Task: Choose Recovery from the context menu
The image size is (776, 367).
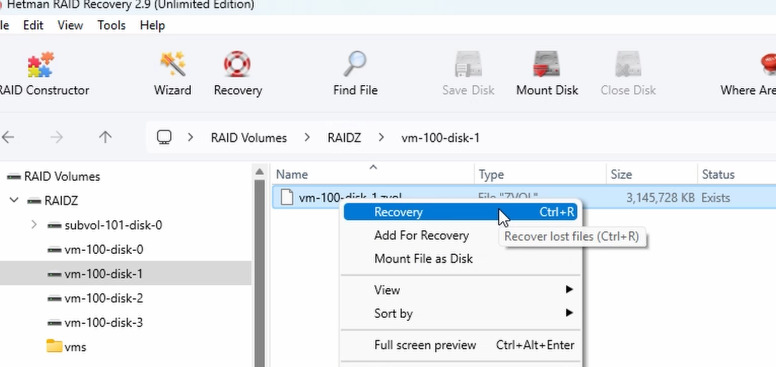Action: click(x=460, y=212)
